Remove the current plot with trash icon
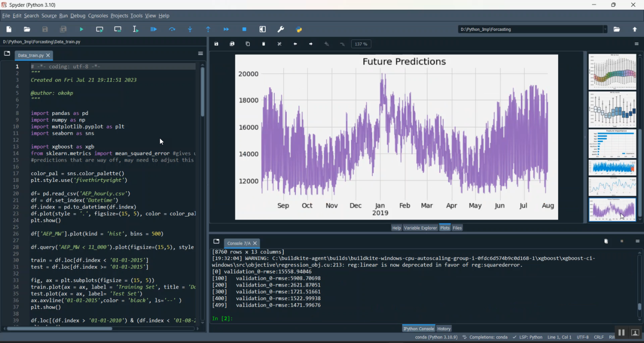 point(264,44)
